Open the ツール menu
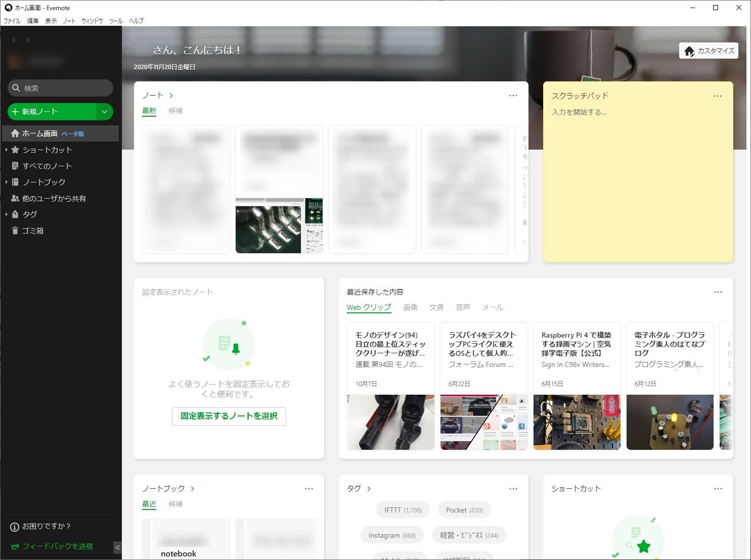Screen dimensions: 751x560 (116, 21)
